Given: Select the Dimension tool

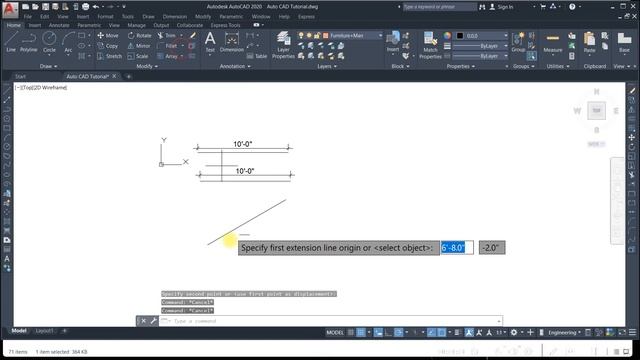Looking at the screenshot, I should coord(231,42).
